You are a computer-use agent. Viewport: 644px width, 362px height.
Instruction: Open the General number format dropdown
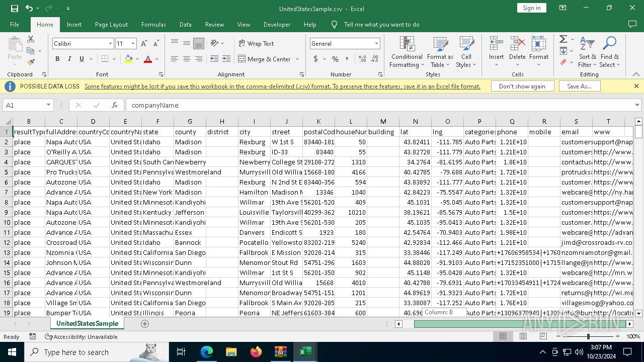pos(376,44)
